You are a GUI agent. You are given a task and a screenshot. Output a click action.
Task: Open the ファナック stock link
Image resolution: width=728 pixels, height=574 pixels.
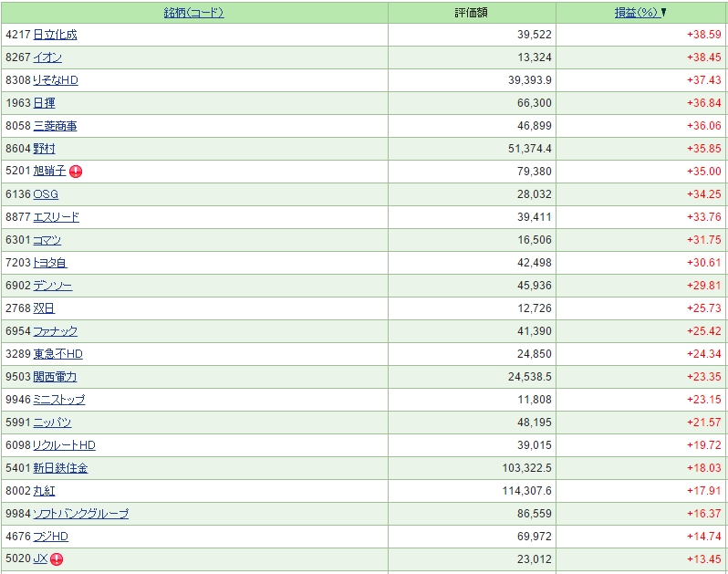[x=56, y=331]
